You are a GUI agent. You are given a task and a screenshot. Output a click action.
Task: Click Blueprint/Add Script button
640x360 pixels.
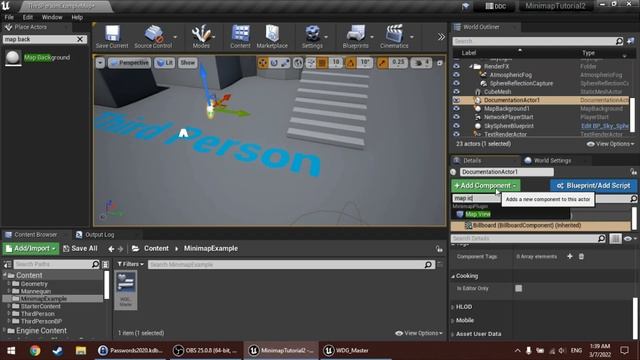point(593,185)
